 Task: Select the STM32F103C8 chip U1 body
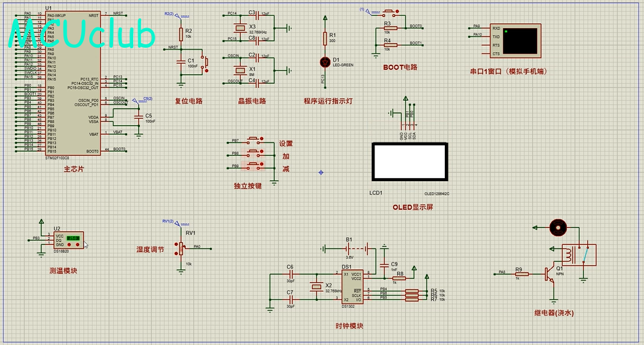click(x=73, y=83)
